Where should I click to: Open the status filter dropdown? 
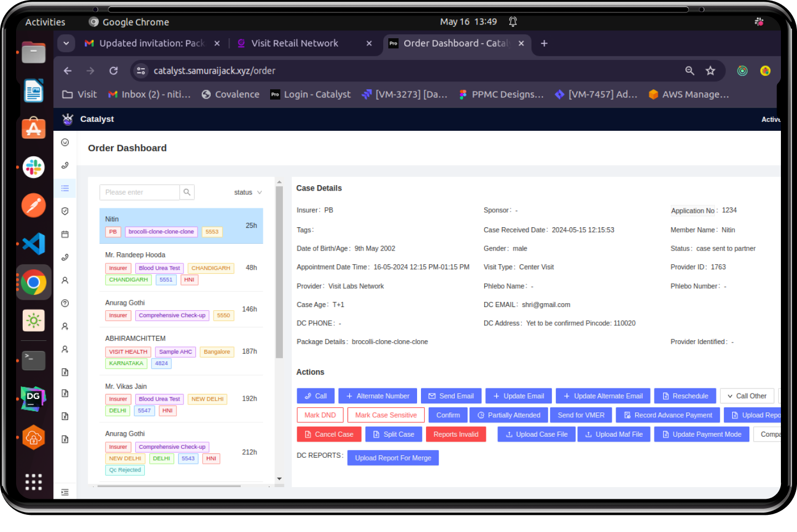[x=247, y=192]
